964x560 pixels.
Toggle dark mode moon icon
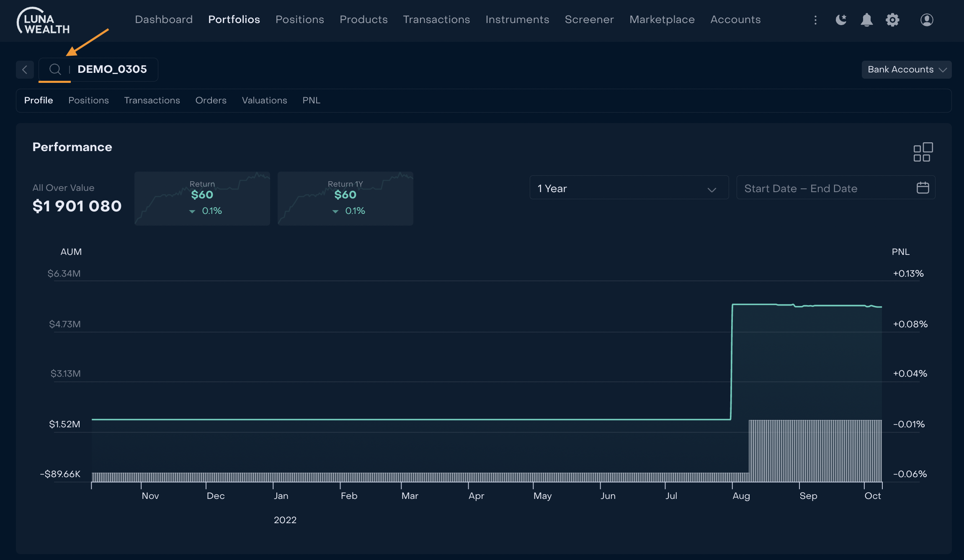[x=841, y=20]
